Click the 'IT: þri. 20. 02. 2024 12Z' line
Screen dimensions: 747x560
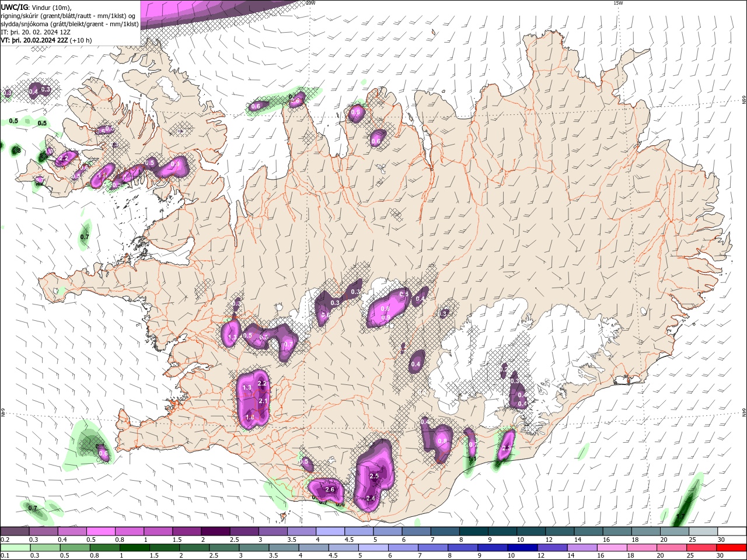coord(36,32)
